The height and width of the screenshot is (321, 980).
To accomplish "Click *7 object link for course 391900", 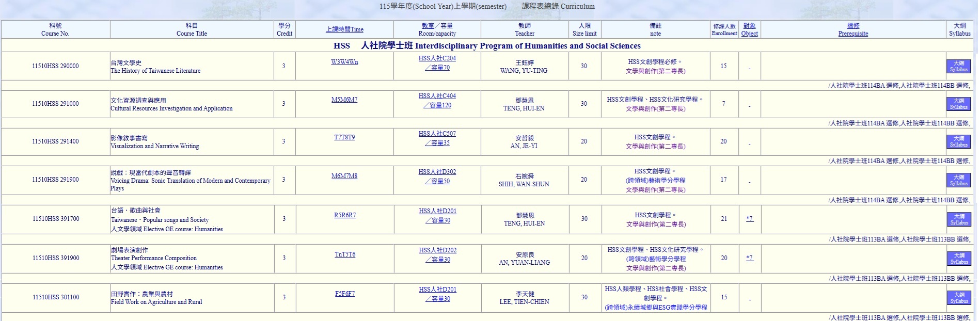I will point(750,258).
